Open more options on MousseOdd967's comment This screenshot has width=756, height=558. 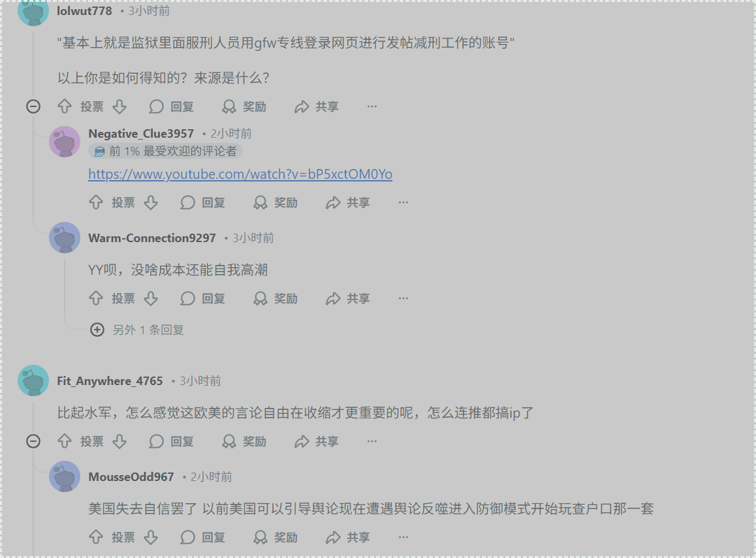point(403,537)
